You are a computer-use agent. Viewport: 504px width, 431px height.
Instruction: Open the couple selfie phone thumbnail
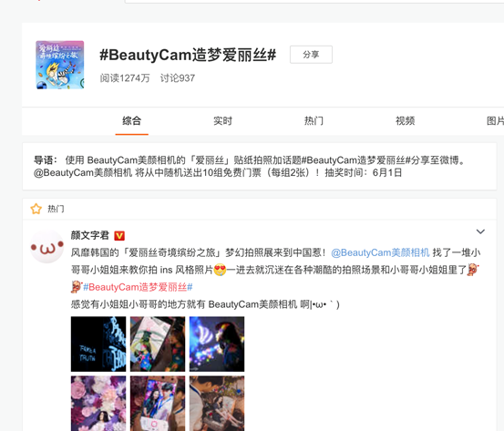coord(158,404)
